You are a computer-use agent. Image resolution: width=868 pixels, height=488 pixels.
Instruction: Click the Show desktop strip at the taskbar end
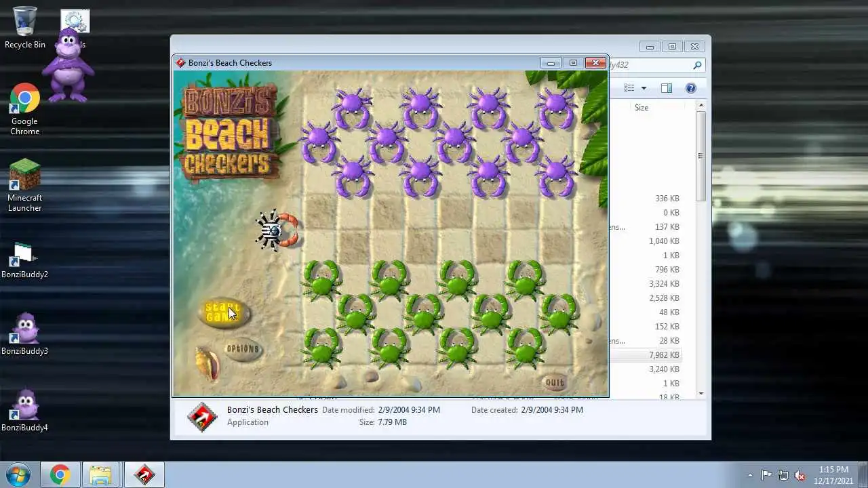tap(863, 475)
